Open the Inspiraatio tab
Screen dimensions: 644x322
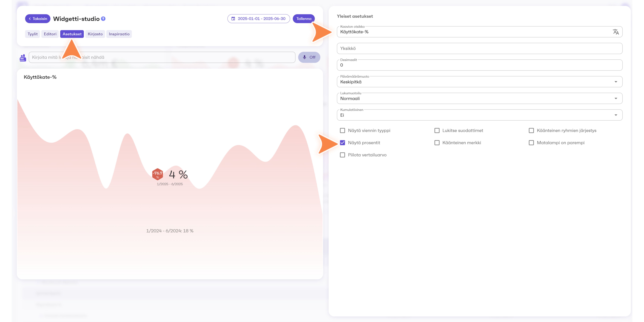point(119,34)
